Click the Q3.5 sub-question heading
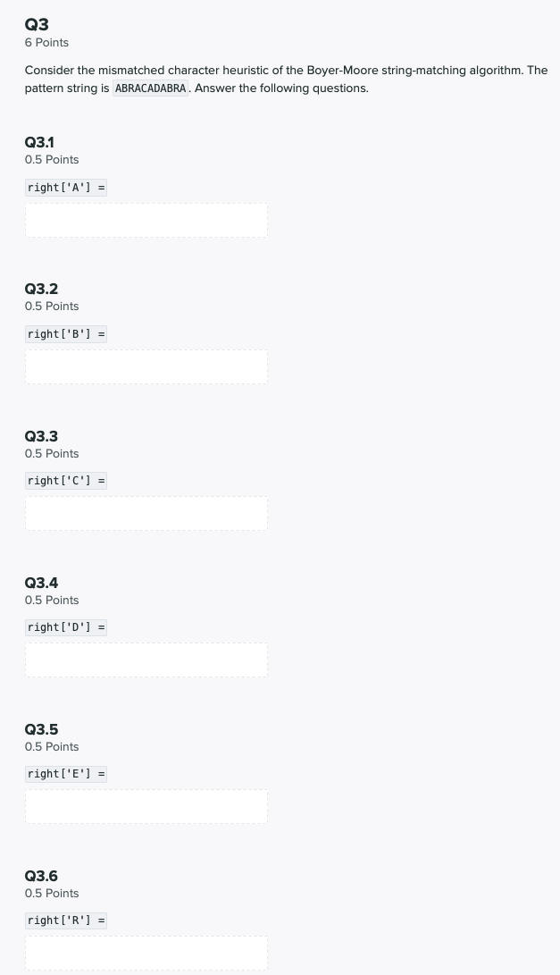 click(41, 729)
